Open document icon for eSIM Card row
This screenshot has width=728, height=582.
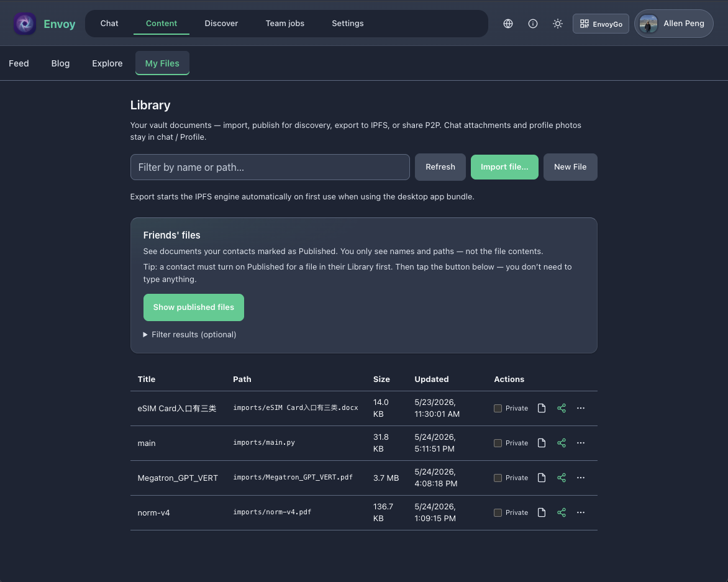tap(542, 408)
